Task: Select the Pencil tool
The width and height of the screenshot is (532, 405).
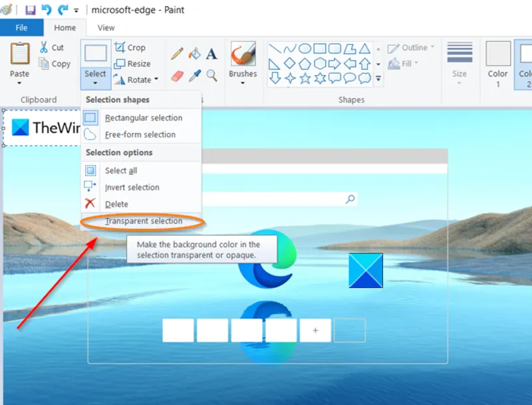Action: pos(178,54)
